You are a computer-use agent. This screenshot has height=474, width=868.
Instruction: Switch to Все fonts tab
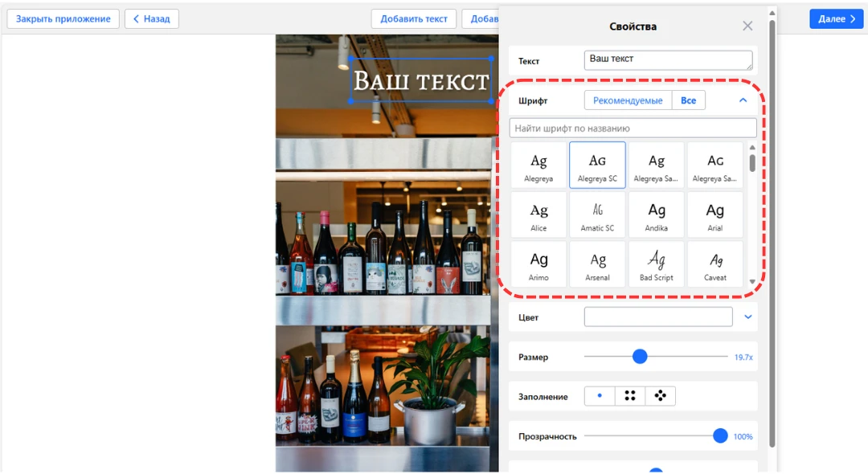pos(689,100)
